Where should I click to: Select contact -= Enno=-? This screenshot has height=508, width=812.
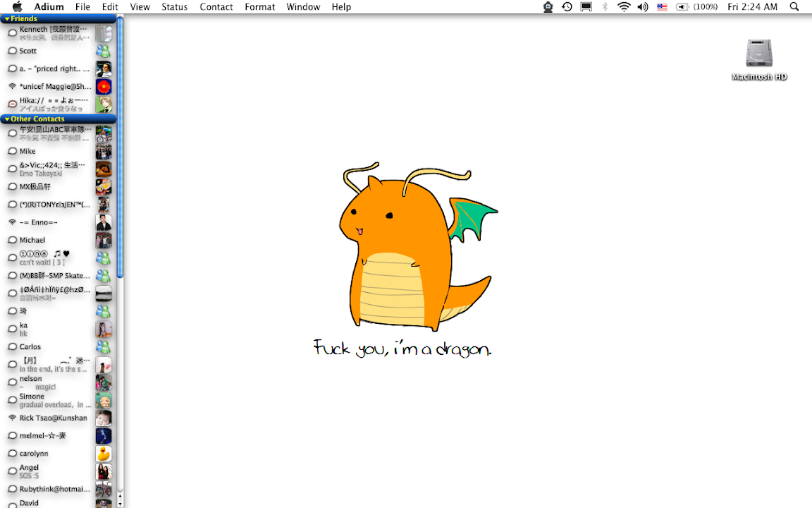click(58, 222)
